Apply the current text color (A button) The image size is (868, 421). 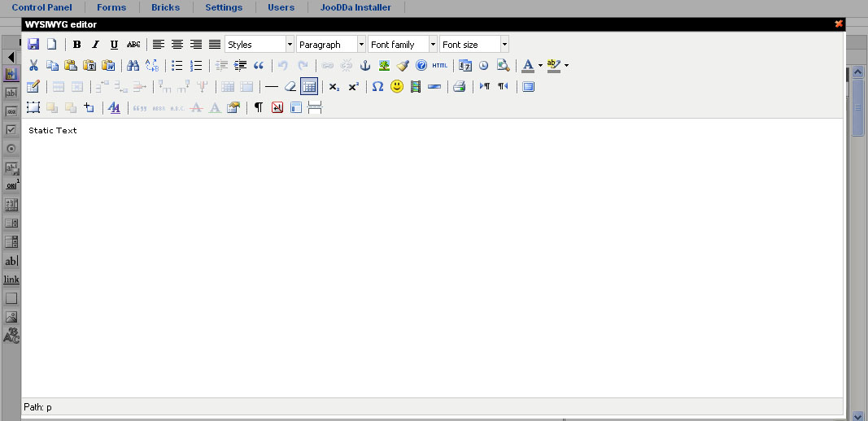[528, 65]
